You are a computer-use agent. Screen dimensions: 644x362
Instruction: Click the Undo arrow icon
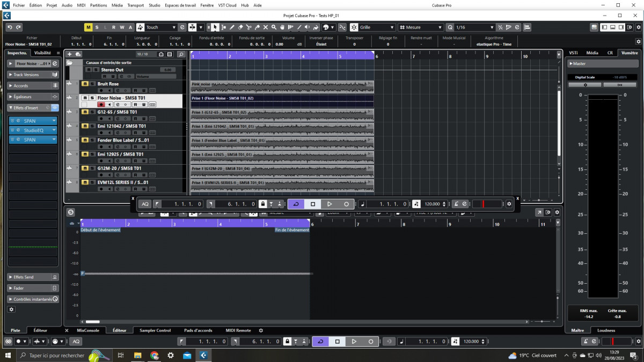10,27
